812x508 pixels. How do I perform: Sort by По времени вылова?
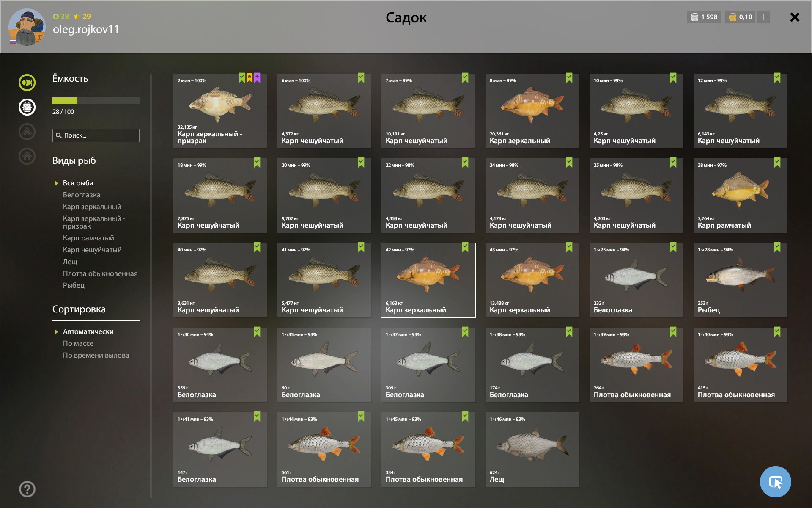click(x=96, y=355)
